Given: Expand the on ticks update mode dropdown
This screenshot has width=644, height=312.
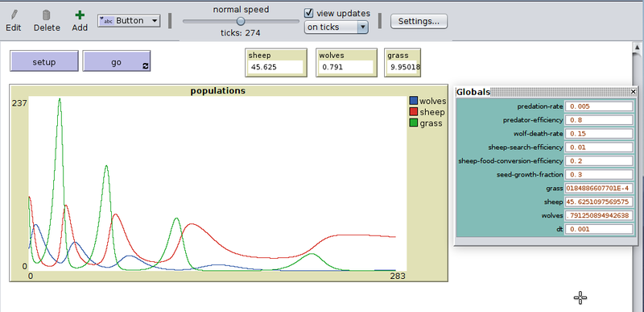Looking at the screenshot, I should [x=336, y=27].
